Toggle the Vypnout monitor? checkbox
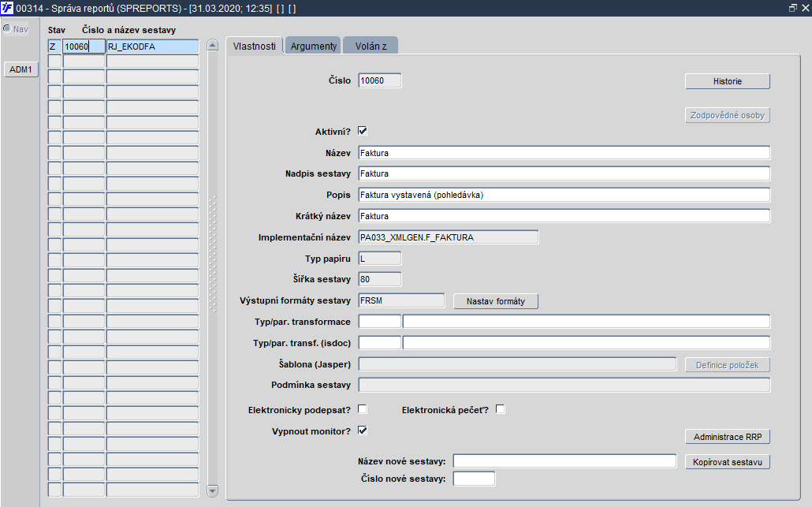 (363, 431)
